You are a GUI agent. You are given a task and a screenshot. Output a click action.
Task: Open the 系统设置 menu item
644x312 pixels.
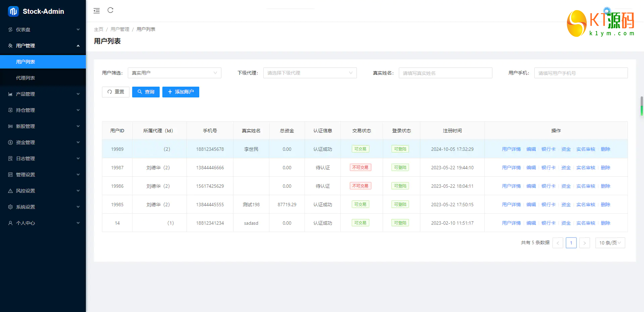(x=43, y=207)
